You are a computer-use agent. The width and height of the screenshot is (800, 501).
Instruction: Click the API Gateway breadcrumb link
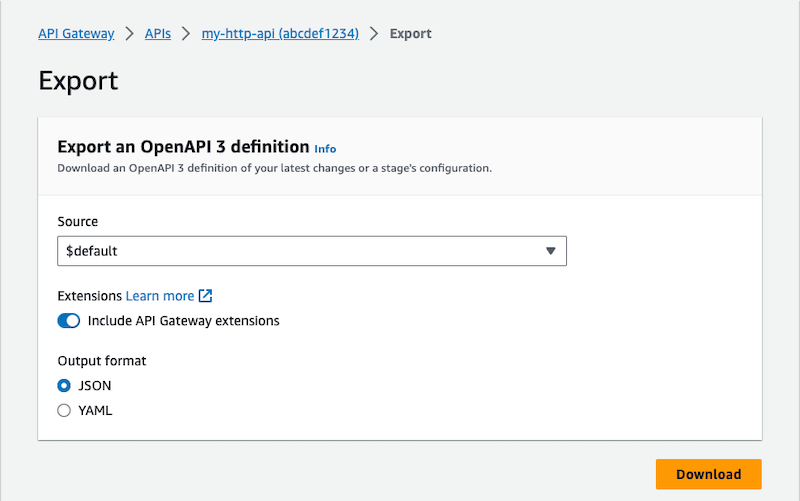(76, 34)
